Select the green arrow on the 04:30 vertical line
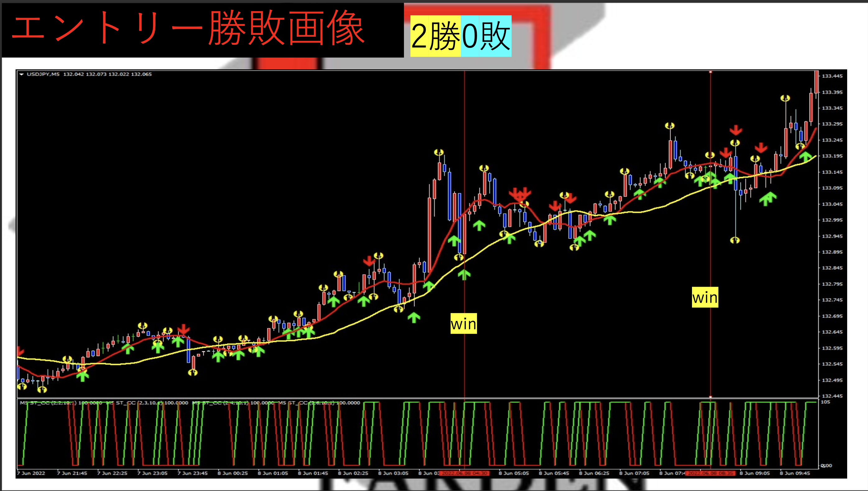The image size is (868, 491). click(x=464, y=275)
